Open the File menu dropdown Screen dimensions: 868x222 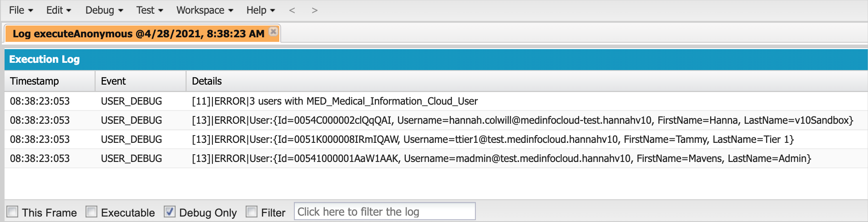[x=21, y=10]
